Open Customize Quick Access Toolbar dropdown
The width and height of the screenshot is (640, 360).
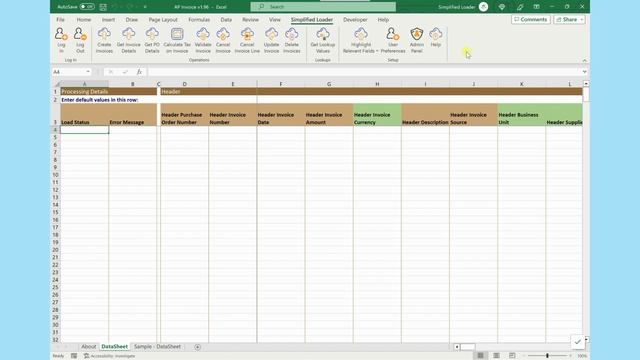tap(145, 7)
